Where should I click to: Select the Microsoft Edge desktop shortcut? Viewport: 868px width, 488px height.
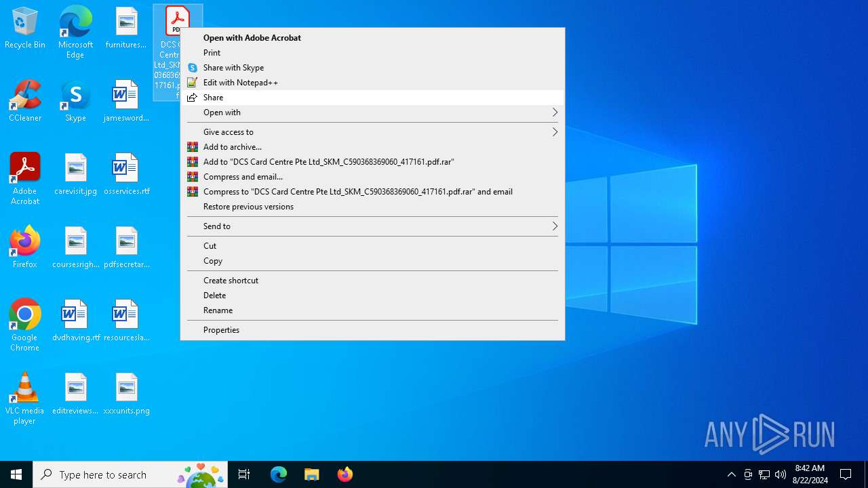click(x=75, y=32)
